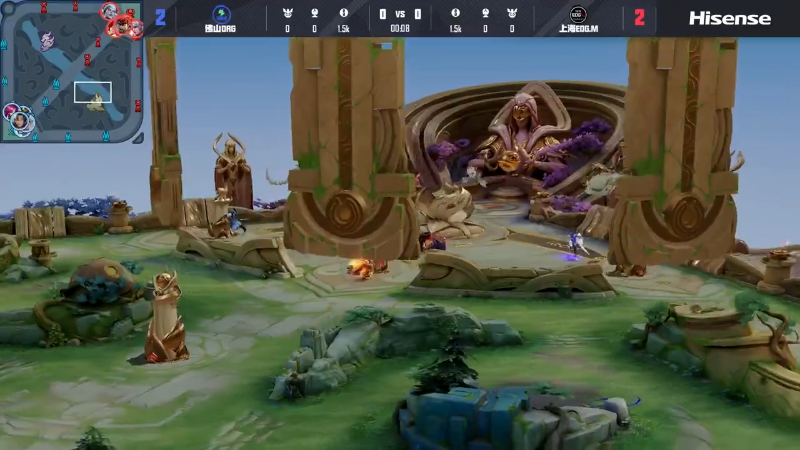Viewport: 800px width, 450px height.
Task: Select the rightmost red-ringed hero portrait on minimap
Action: point(137,30)
